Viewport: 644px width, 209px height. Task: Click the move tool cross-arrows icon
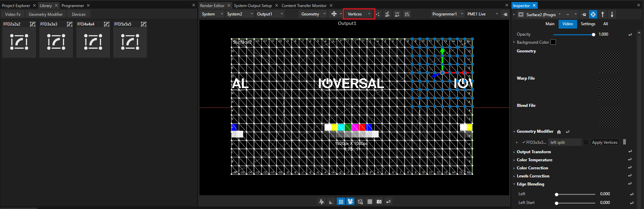pyautogui.click(x=334, y=14)
